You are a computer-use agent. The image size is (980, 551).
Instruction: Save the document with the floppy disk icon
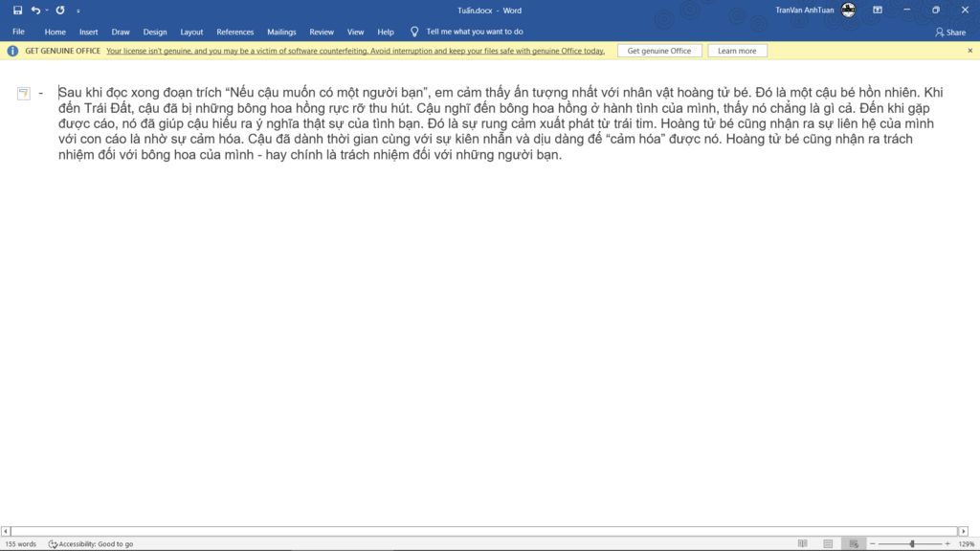(17, 10)
